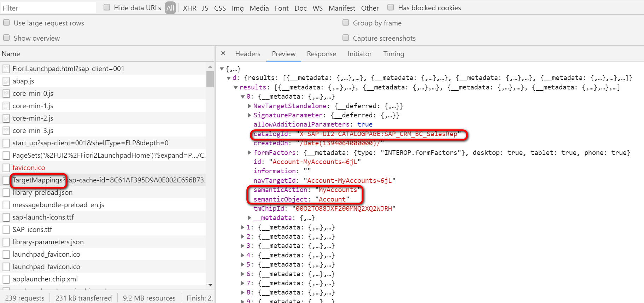Select core-min-1.js request
The width and height of the screenshot is (644, 303).
click(103, 106)
